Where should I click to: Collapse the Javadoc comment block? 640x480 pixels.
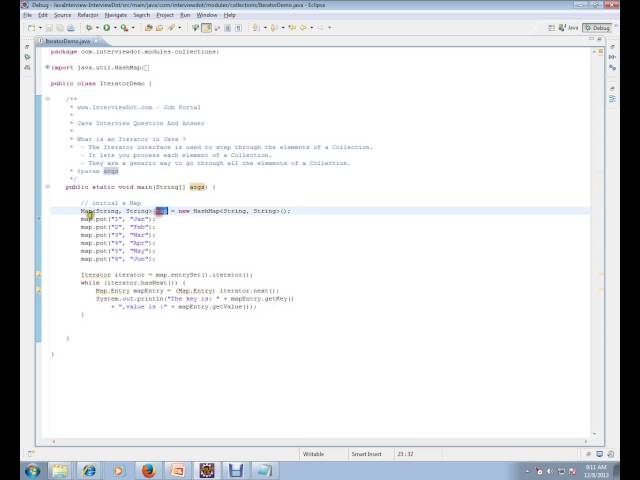pos(47,99)
